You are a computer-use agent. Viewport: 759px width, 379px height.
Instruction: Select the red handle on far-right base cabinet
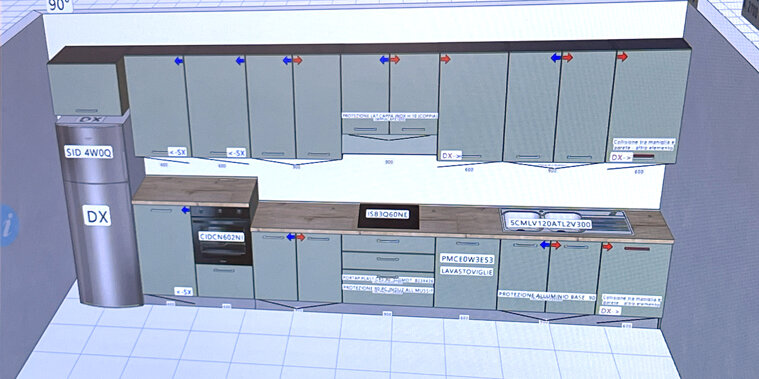coord(637,249)
